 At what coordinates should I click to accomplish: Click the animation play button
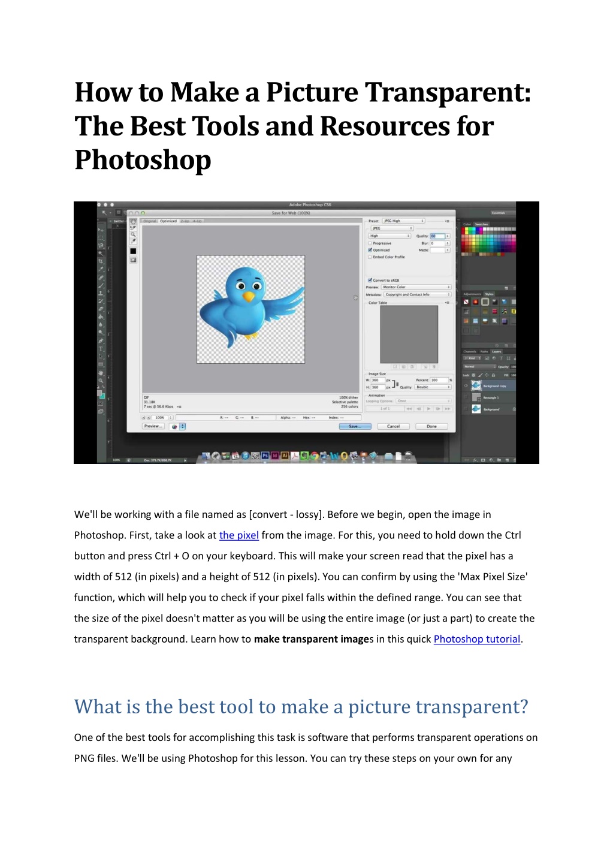pyautogui.click(x=428, y=409)
